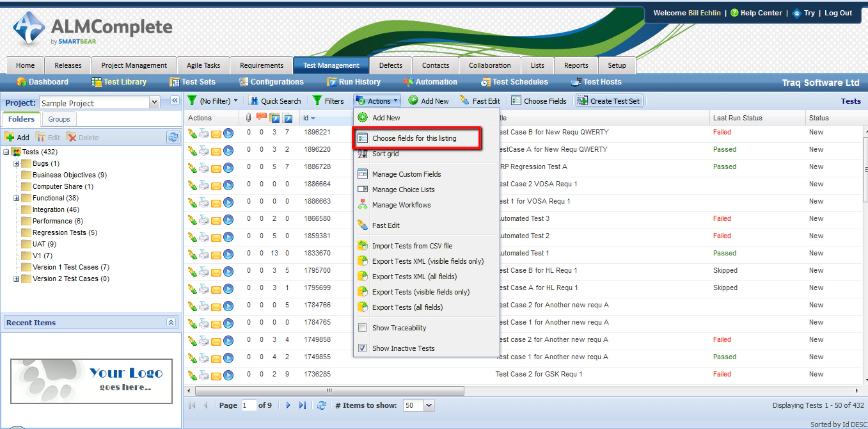Open the Project selection dropdown
The image size is (868, 429).
[154, 102]
